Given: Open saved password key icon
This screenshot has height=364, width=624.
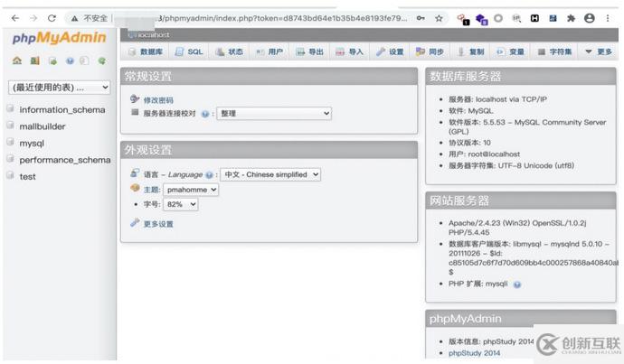Looking at the screenshot, I should coord(421,18).
